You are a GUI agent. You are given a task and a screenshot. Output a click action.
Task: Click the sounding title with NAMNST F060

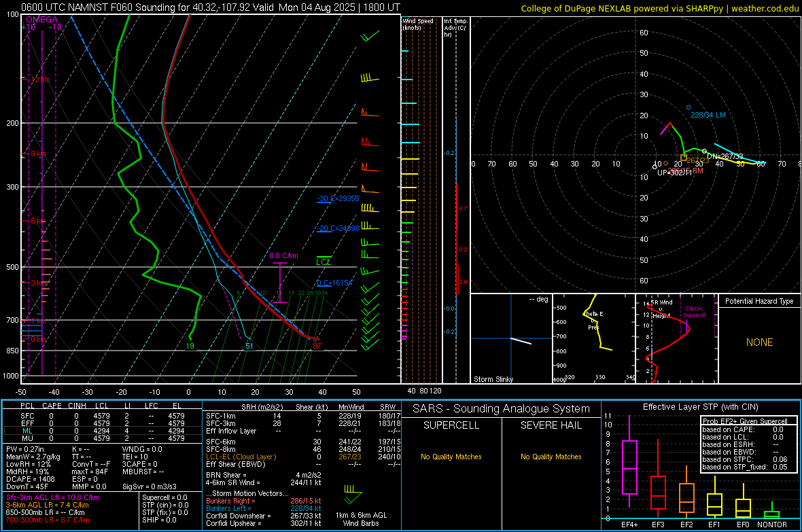[x=211, y=7]
